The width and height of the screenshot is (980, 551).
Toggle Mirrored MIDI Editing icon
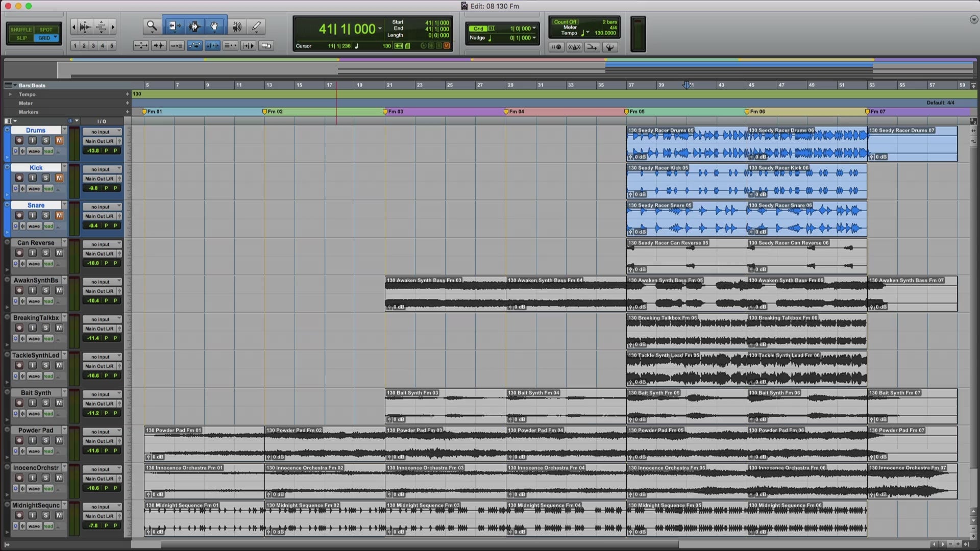(x=177, y=46)
